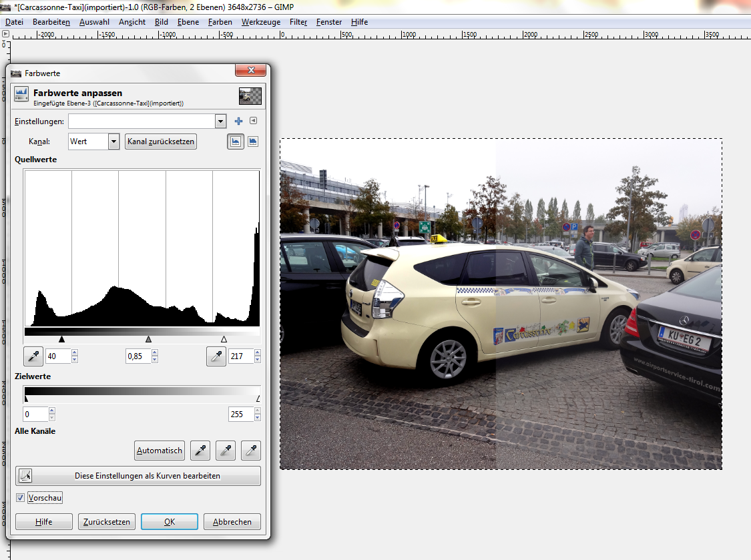Open the Einstellungen presets dropdown

(220, 121)
